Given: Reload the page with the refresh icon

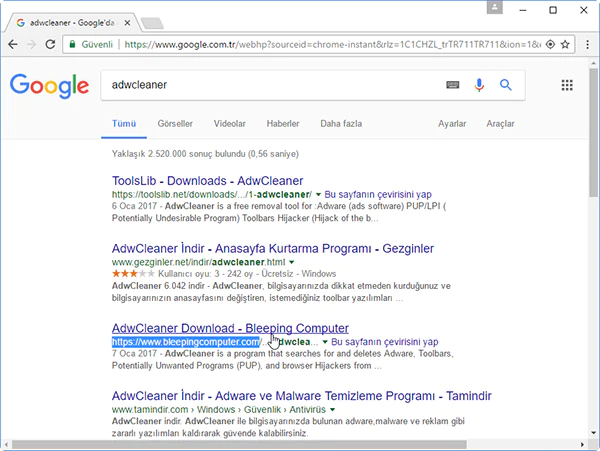Looking at the screenshot, I should [x=50, y=44].
